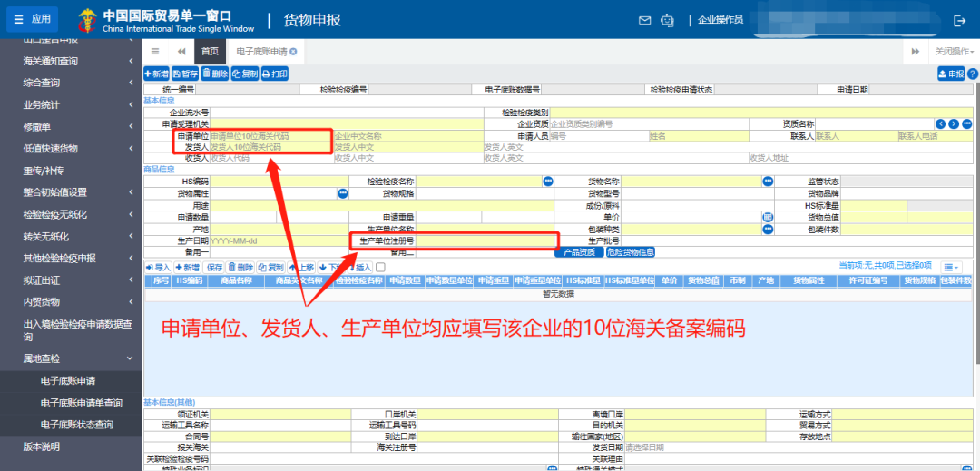Toggle the checkbox next to 插入
The width and height of the screenshot is (980, 471).
pos(381,268)
